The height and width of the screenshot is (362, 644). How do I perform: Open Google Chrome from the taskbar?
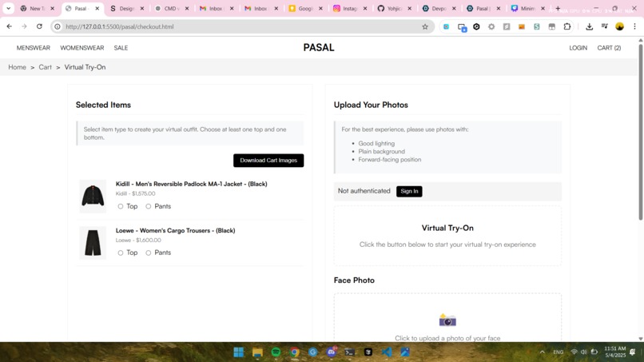click(x=295, y=352)
